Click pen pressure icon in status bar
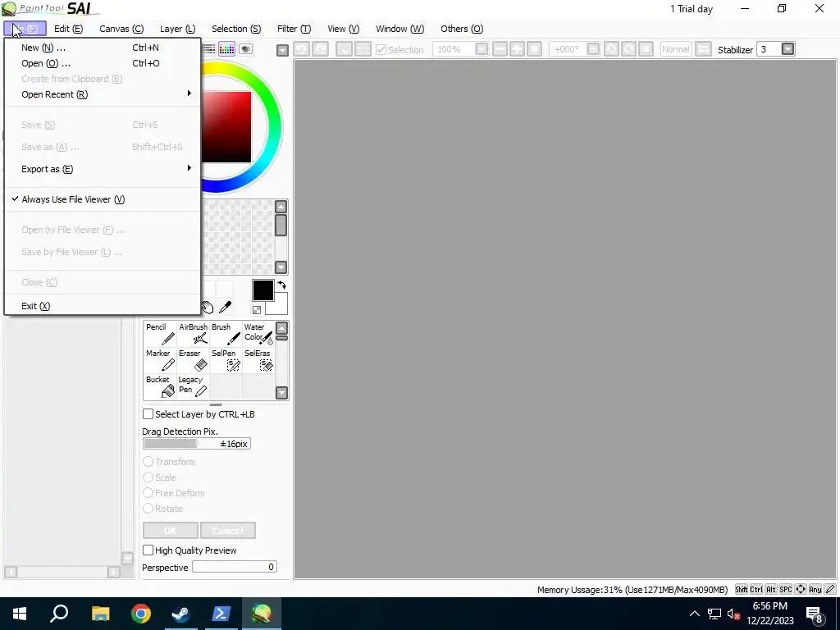840x630 pixels. [830, 589]
